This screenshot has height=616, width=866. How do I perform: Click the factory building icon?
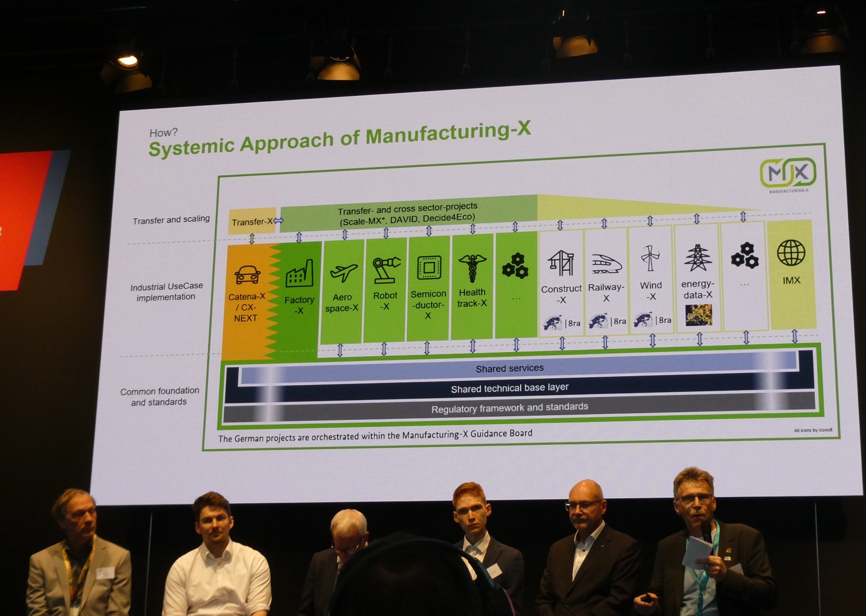[299, 273]
